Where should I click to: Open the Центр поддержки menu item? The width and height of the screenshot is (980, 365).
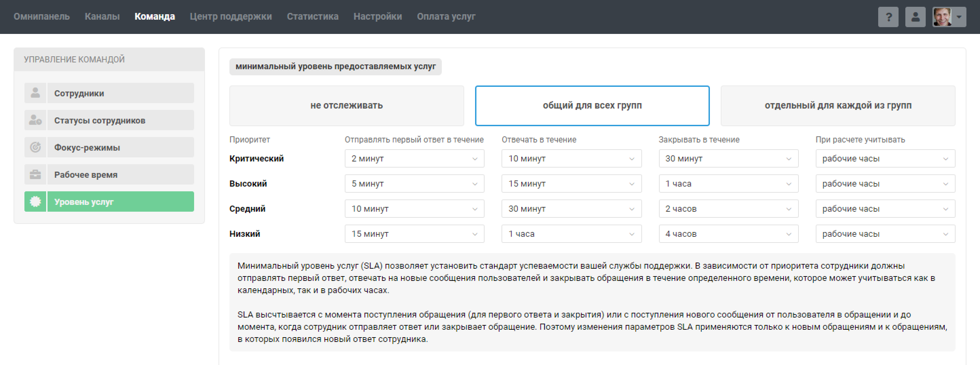click(230, 16)
